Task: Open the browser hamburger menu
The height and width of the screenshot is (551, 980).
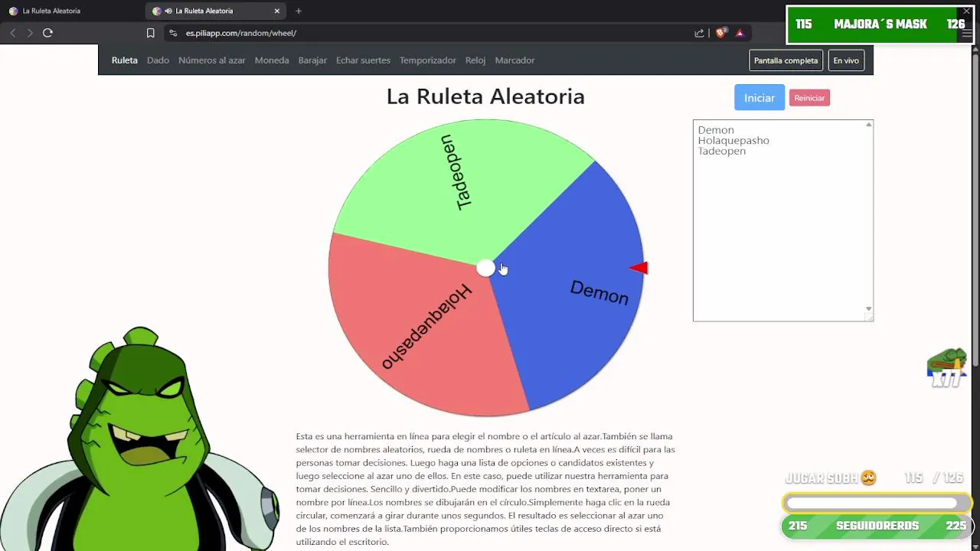Action: (x=967, y=33)
